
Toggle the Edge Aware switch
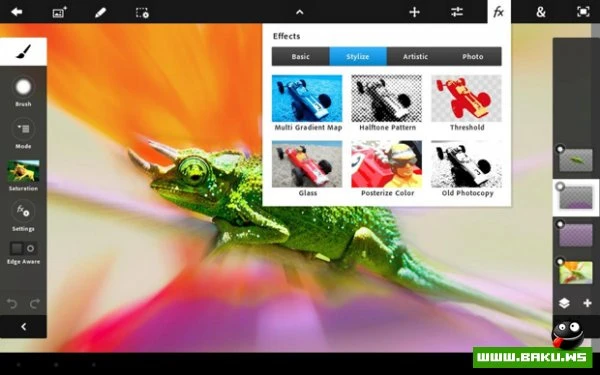tap(23, 248)
